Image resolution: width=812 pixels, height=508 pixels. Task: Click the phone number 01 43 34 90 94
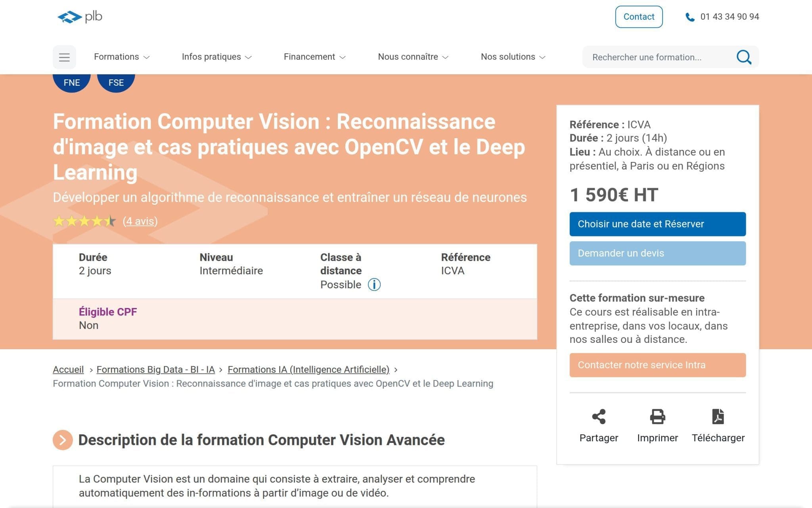[730, 17]
